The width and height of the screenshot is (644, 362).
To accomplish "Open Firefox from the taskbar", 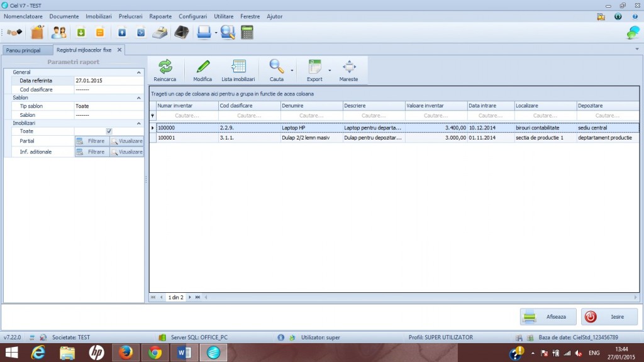I will pyautogui.click(x=126, y=353).
